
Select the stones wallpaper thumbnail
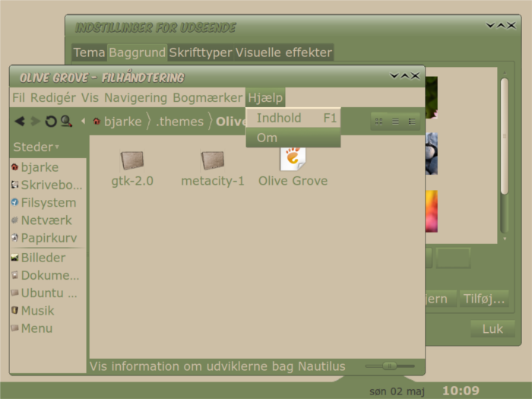point(431,154)
